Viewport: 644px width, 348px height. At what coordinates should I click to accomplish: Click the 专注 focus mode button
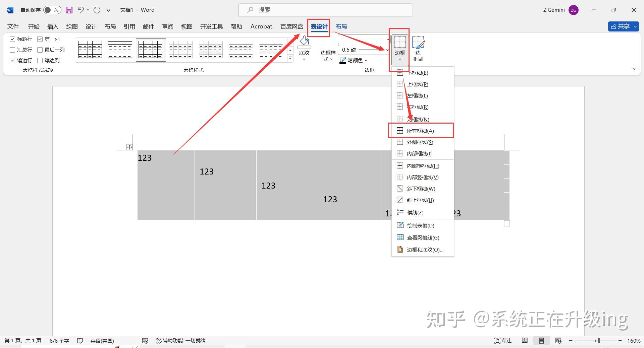(503, 341)
